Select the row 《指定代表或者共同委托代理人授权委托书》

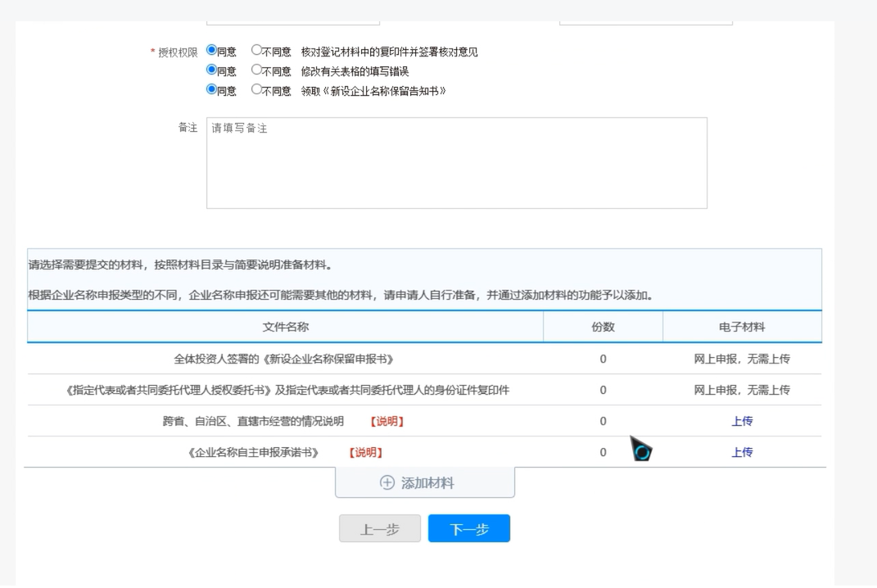click(287, 390)
